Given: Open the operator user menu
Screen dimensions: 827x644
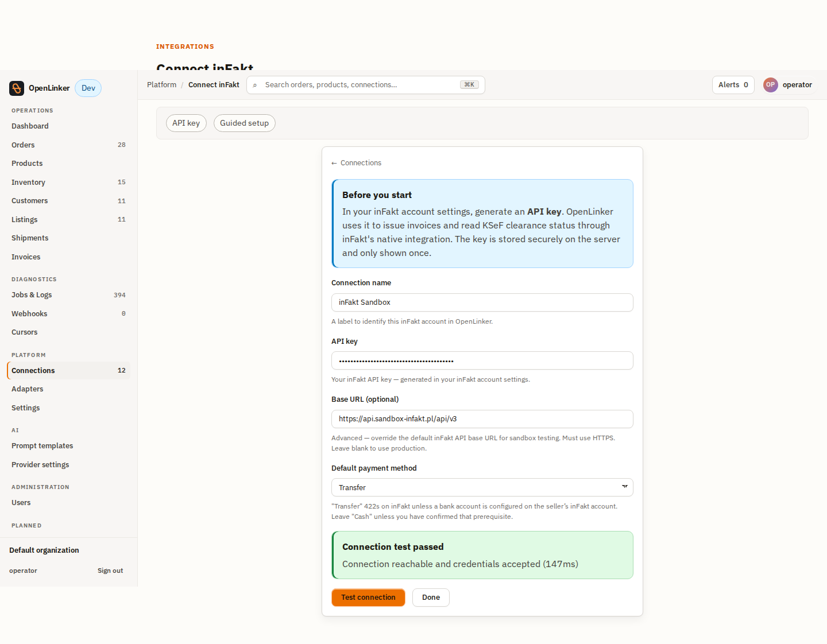Looking at the screenshot, I should [x=789, y=85].
